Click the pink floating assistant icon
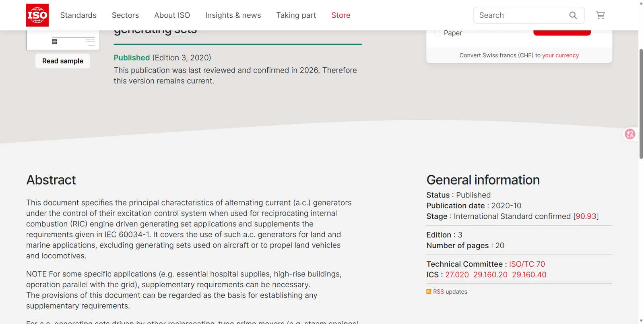Screen dimensions: 644x324 [630, 134]
